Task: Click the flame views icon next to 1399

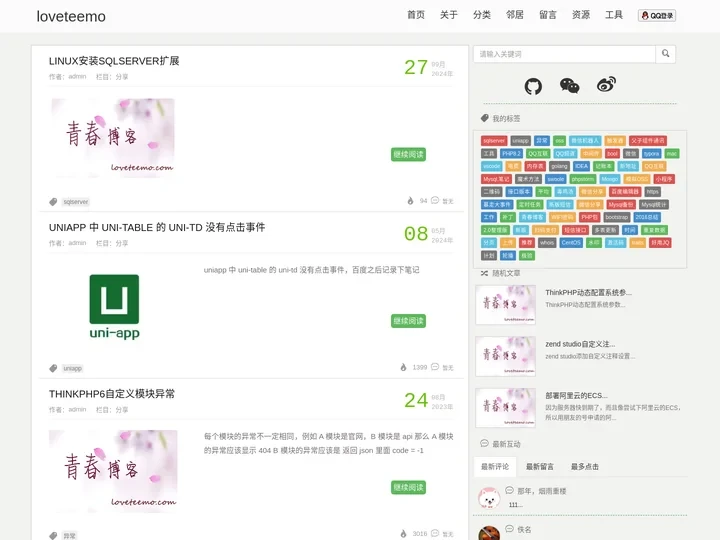Action: 403,367
